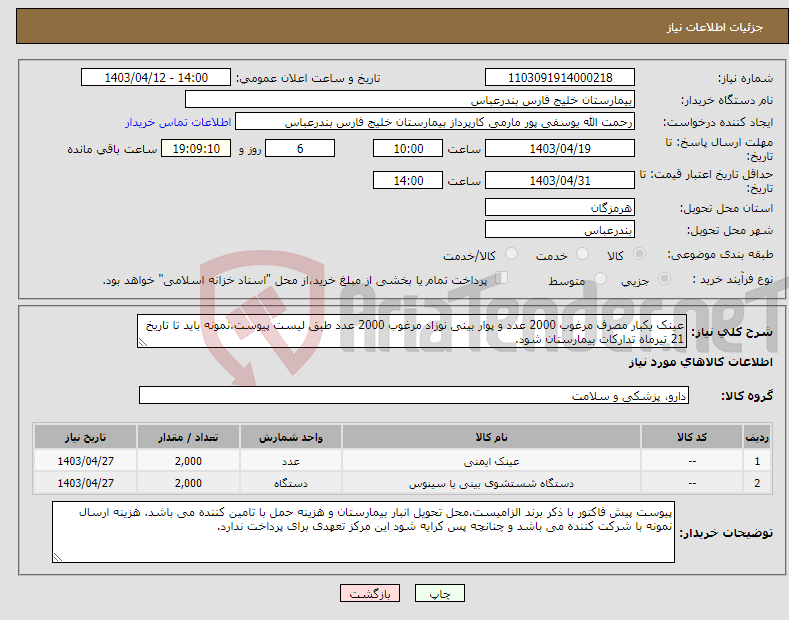Click the goods group field دارو، پزشکی و سلامت
Screen dimensions: 789x620
pos(414,396)
